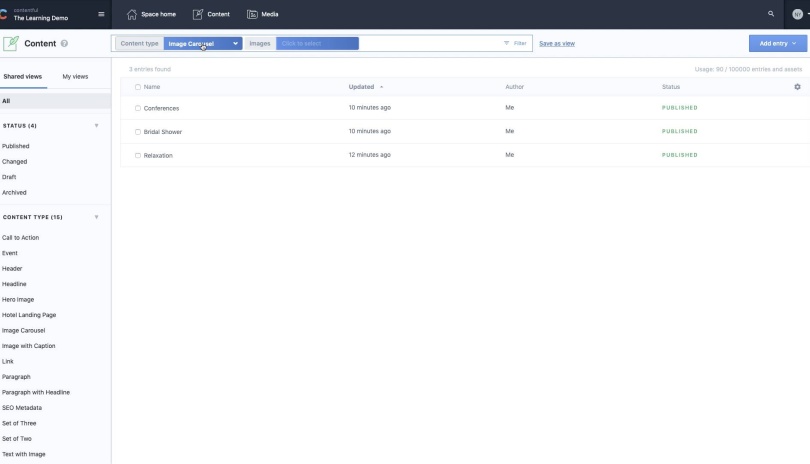Open the user avatar menu

[798, 14]
